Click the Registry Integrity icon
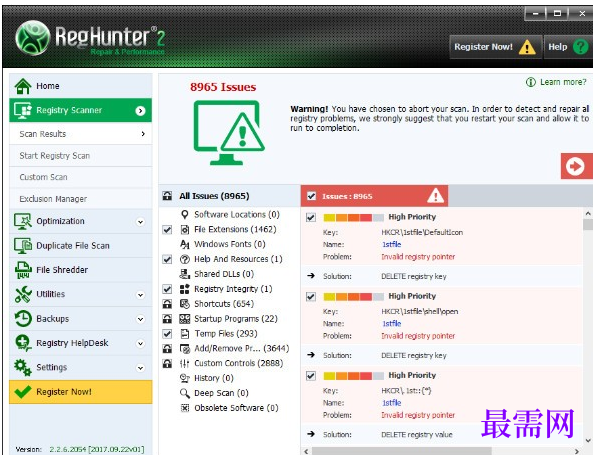This screenshot has height=455, width=593. point(185,289)
